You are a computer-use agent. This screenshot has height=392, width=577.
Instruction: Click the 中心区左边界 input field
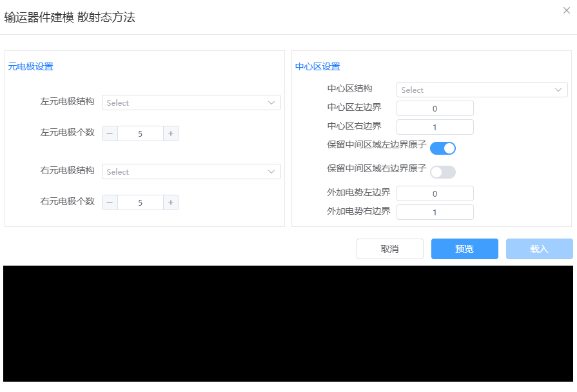(x=435, y=108)
